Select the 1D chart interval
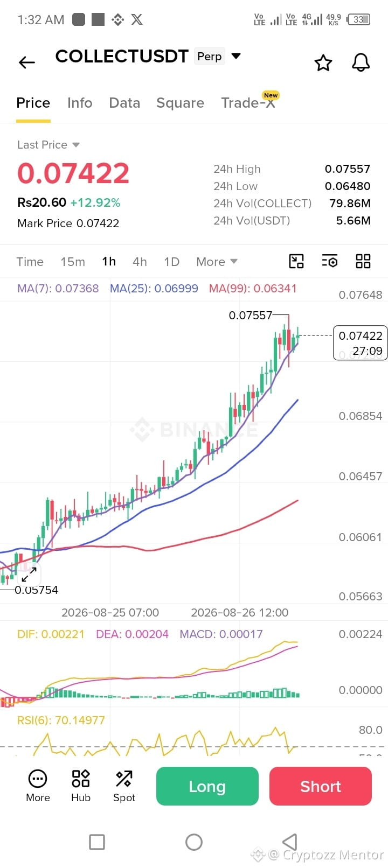388x868 pixels. (x=171, y=262)
